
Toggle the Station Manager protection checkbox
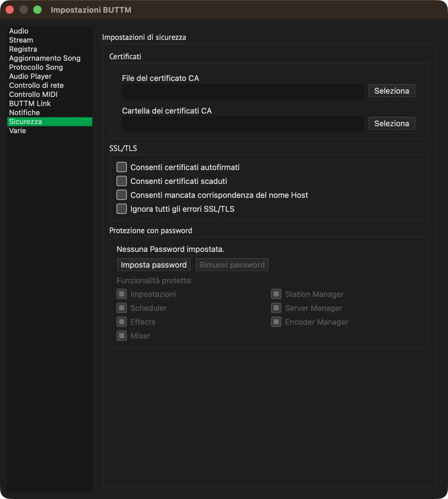[276, 294]
